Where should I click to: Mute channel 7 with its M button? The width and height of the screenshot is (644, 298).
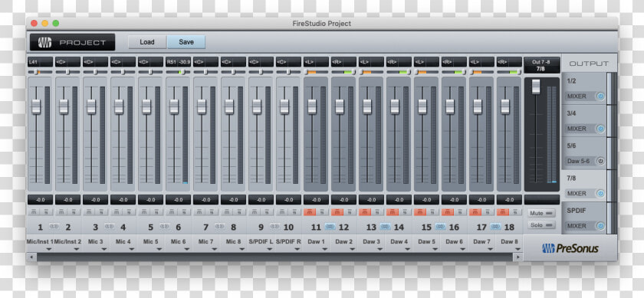(x=199, y=211)
